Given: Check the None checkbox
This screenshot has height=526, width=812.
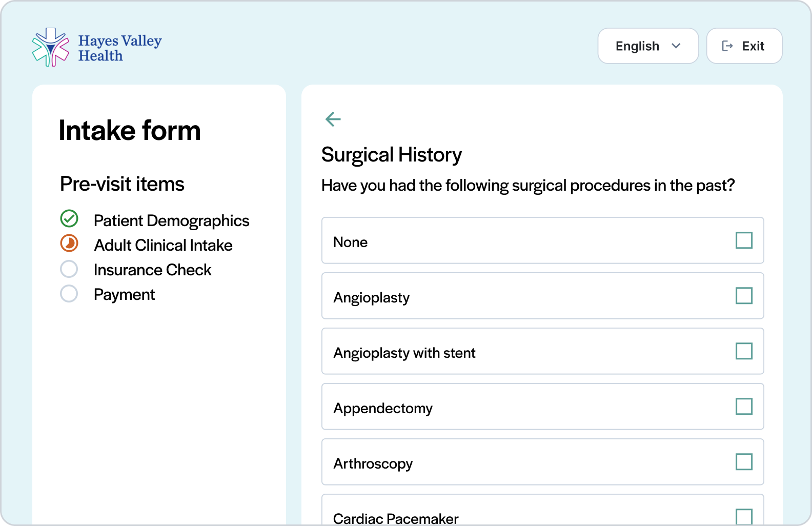Looking at the screenshot, I should (x=744, y=240).
